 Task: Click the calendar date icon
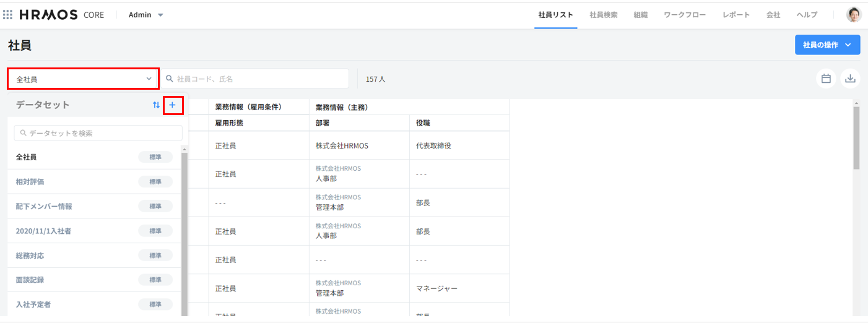tap(826, 79)
